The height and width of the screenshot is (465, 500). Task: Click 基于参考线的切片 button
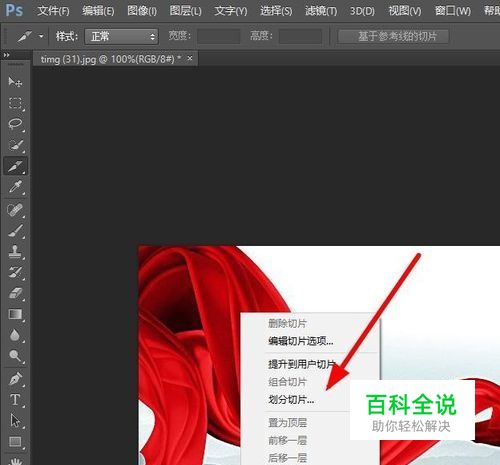(393, 36)
